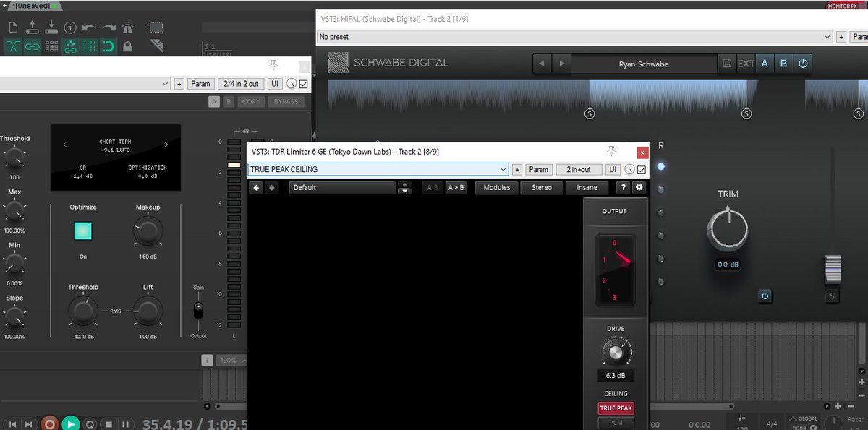Click the COPY button in compressor plugin
The image size is (868, 430).
point(251,102)
